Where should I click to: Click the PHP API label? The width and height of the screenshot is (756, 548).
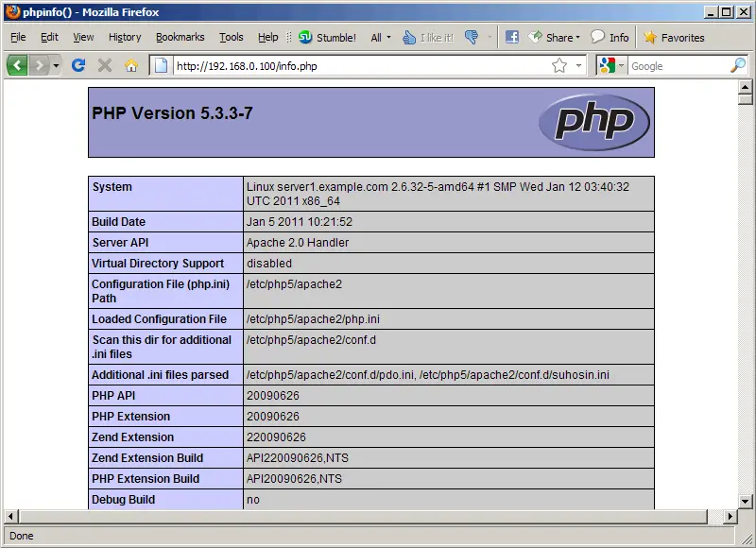[x=113, y=396]
